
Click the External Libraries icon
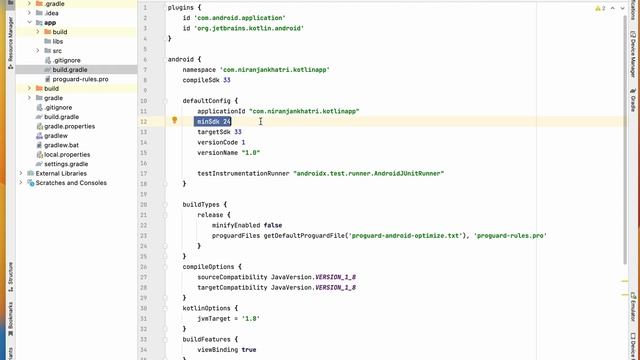tap(31, 173)
